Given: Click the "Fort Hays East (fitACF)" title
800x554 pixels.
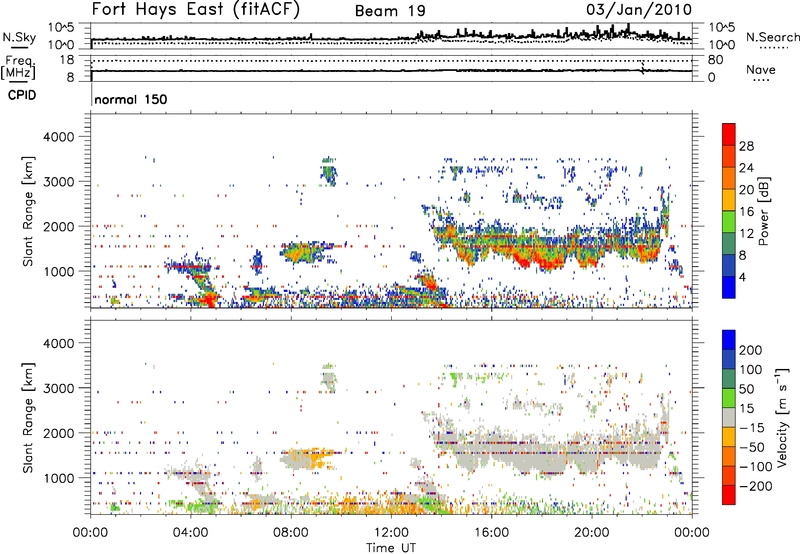Looking at the screenshot, I should click(196, 10).
